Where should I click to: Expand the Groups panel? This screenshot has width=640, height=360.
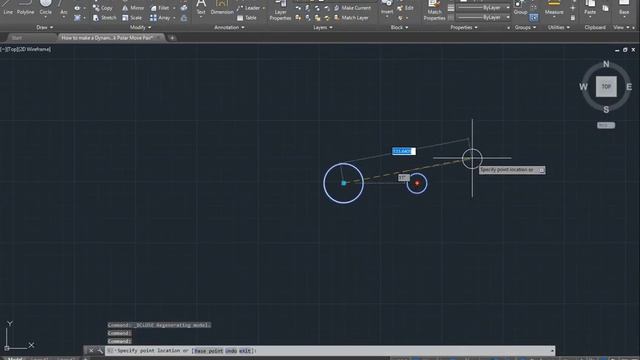(x=525, y=27)
